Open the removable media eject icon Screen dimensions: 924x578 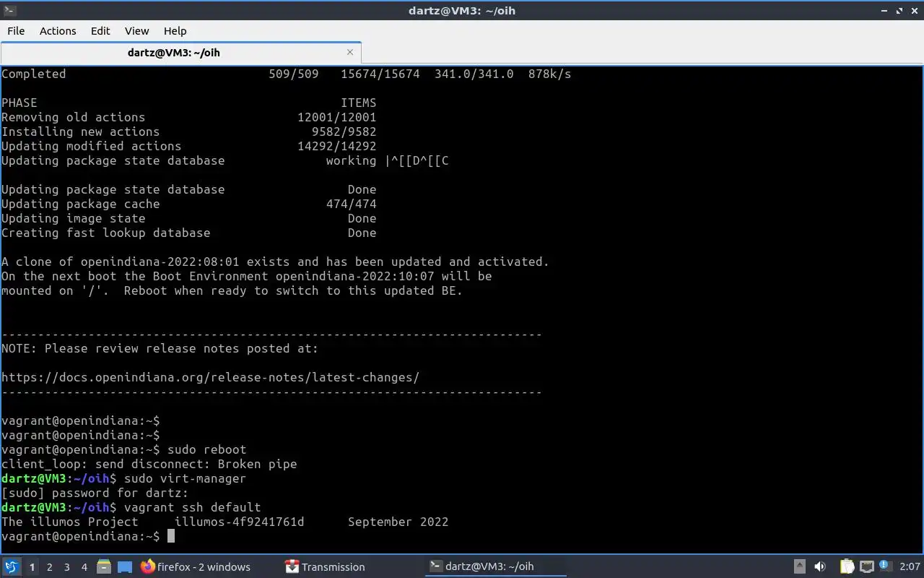[x=800, y=566]
